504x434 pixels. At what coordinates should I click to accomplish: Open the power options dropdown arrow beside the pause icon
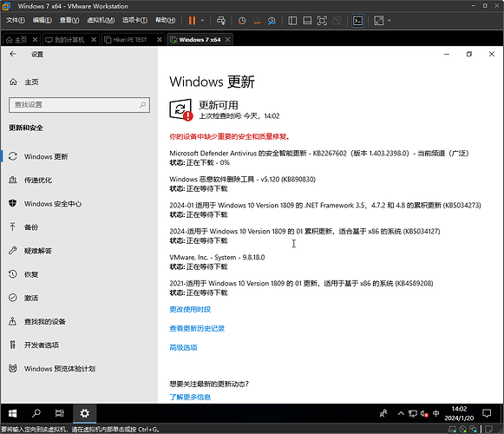[202, 21]
